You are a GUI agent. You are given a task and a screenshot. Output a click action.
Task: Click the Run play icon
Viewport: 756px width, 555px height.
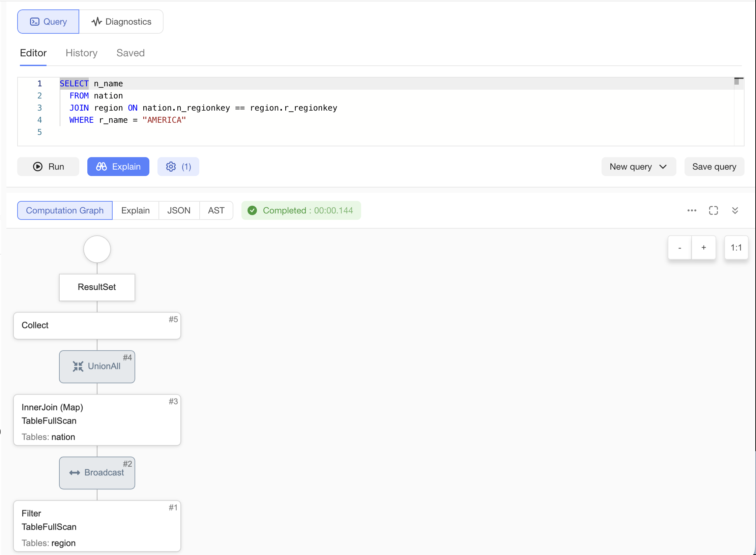[x=38, y=167]
